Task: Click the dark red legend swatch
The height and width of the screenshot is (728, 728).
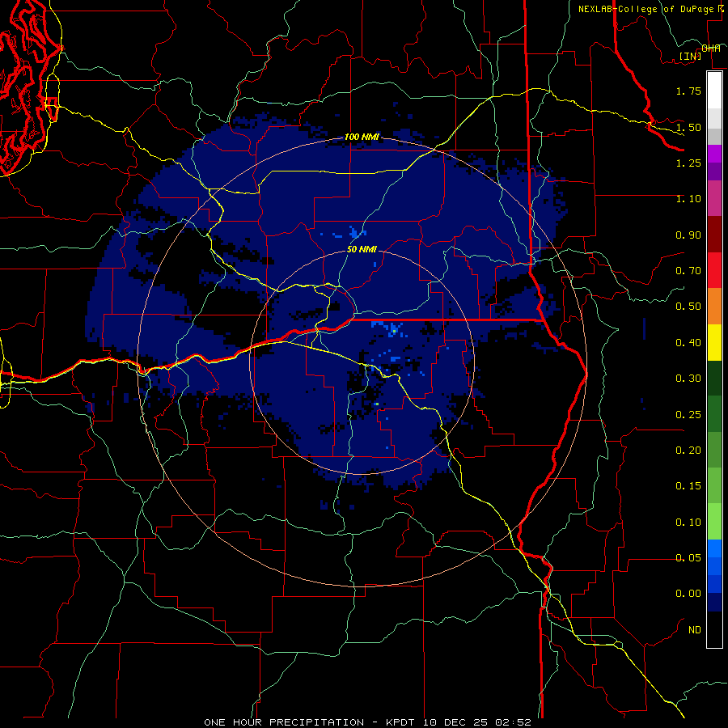Action: coord(714,235)
